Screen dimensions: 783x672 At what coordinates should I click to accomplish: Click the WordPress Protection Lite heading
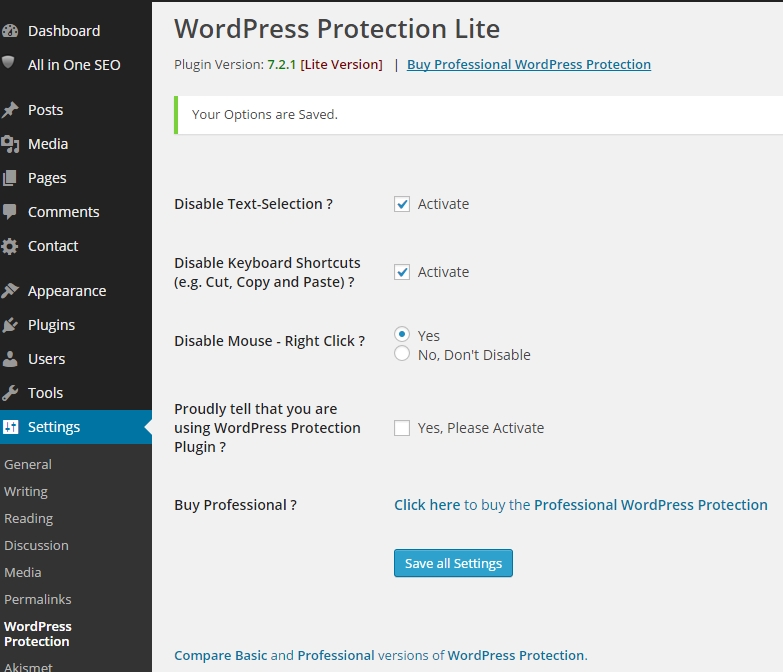[x=337, y=29]
